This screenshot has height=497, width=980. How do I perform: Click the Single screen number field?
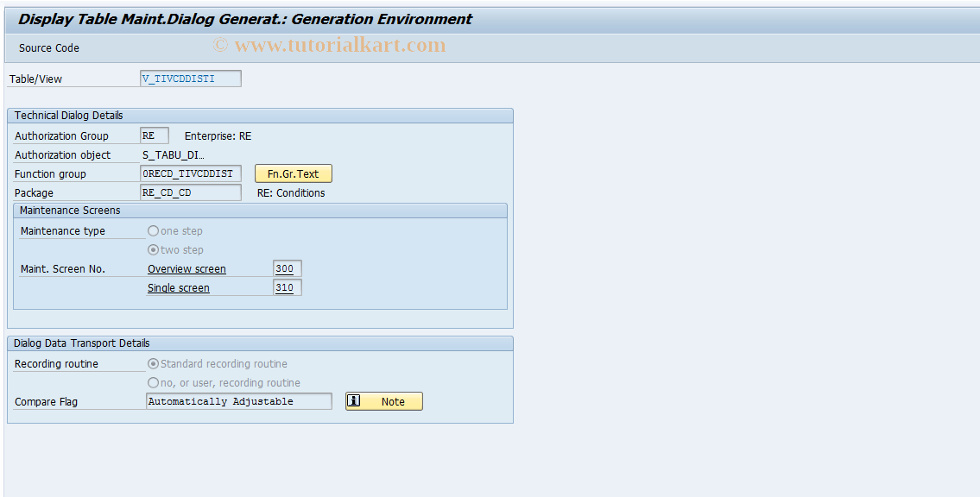(287, 287)
